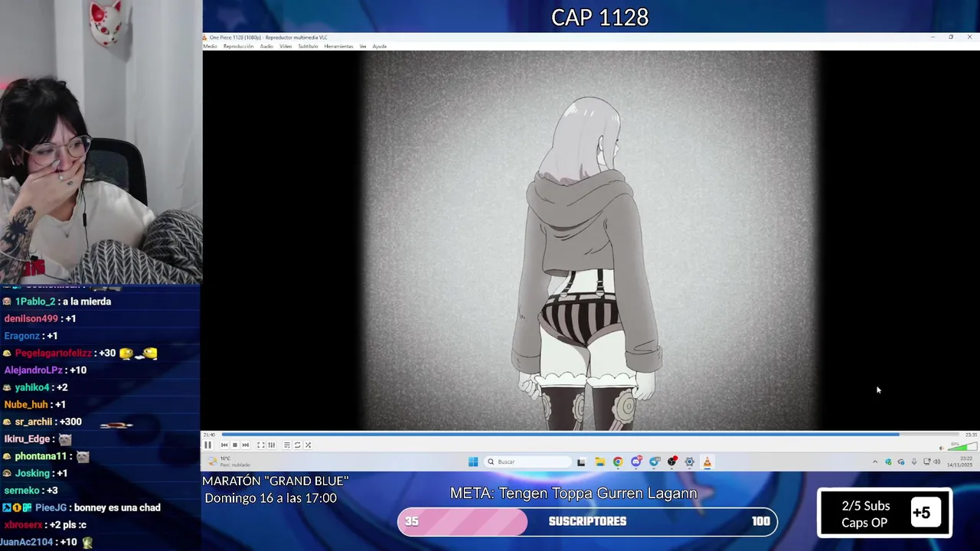Maximize the VLC window
This screenshot has width=980, height=551.
click(x=951, y=37)
